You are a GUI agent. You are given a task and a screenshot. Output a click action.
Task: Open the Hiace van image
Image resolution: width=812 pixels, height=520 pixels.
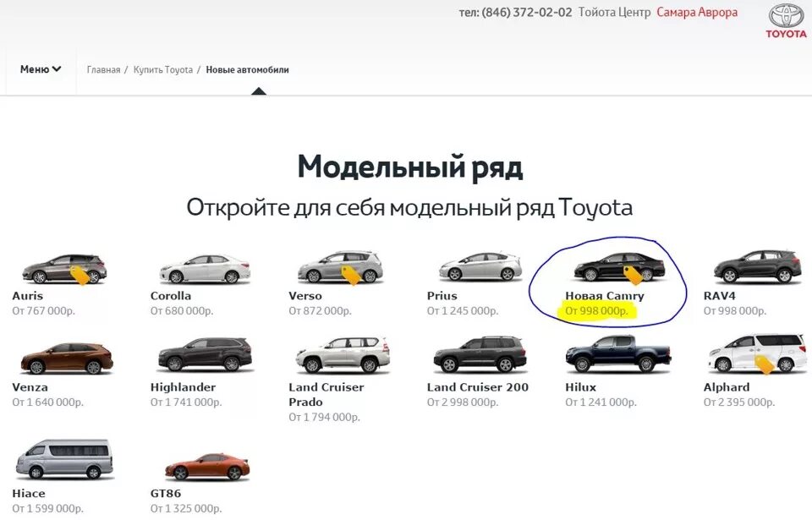[x=64, y=459]
